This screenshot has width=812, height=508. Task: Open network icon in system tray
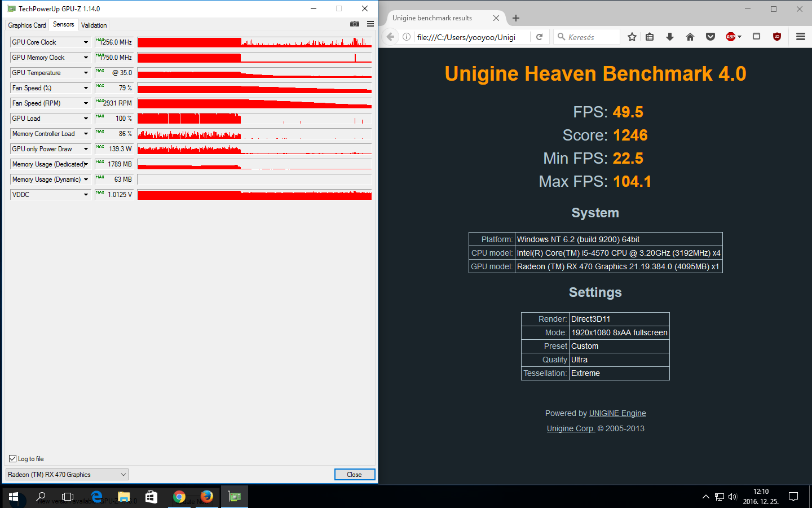click(x=719, y=497)
